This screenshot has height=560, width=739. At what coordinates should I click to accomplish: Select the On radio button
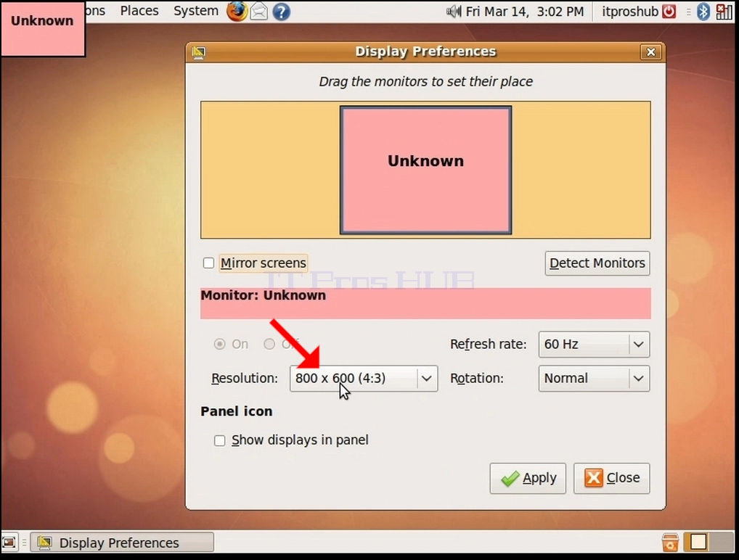coord(220,345)
